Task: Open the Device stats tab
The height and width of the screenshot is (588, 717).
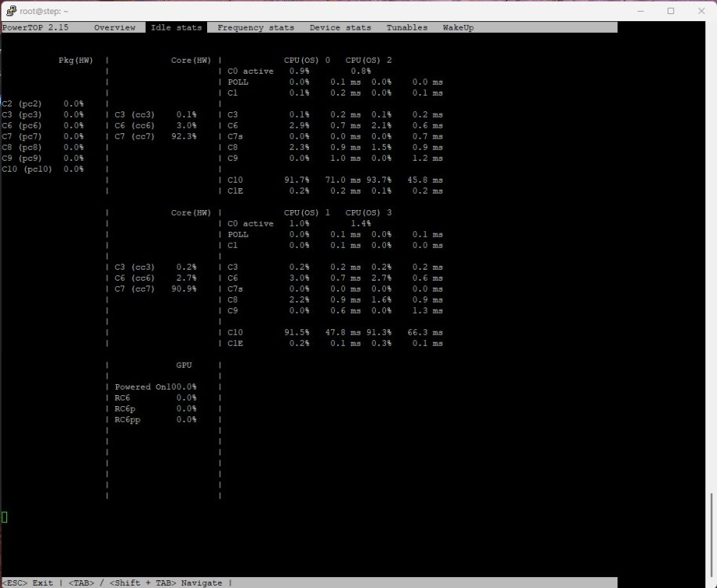Action: coord(340,28)
